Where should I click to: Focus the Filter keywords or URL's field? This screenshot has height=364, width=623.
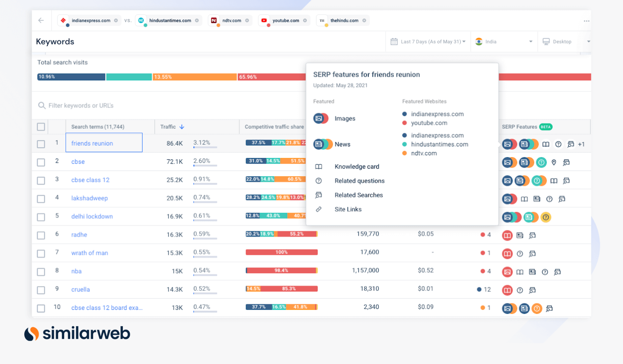(169, 105)
